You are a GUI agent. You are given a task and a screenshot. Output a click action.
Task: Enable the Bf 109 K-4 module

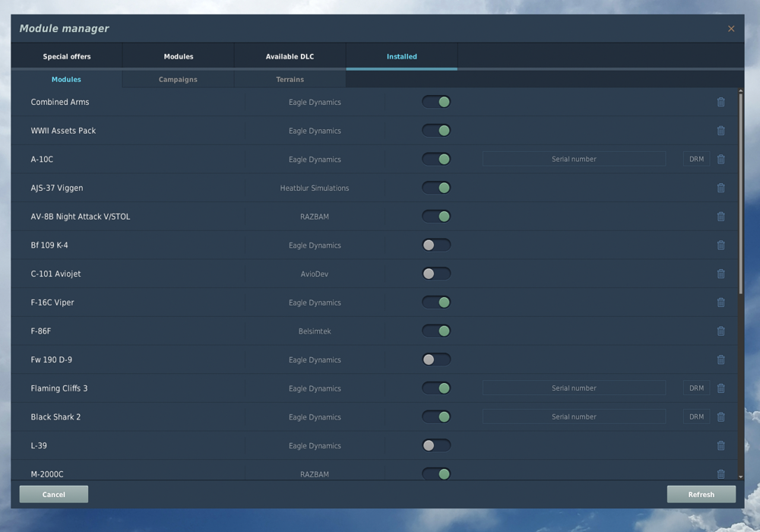pos(436,245)
